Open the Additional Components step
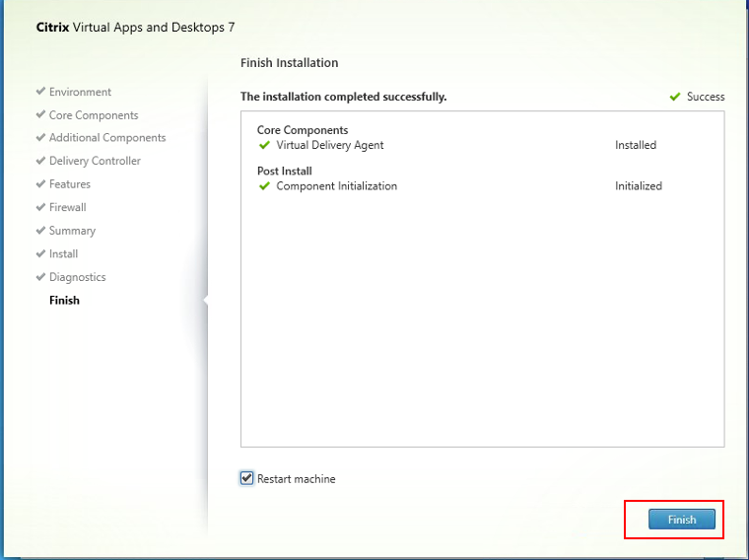This screenshot has height=560, width=749. pyautogui.click(x=107, y=138)
